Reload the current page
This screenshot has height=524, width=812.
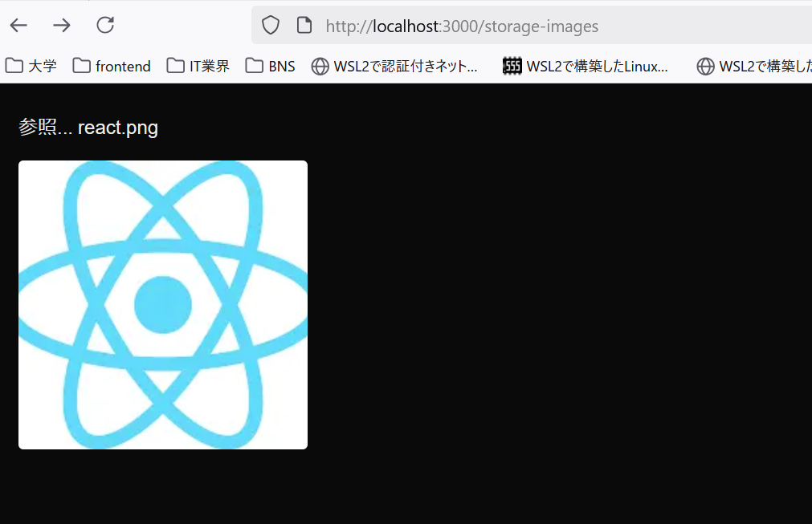pos(105,26)
